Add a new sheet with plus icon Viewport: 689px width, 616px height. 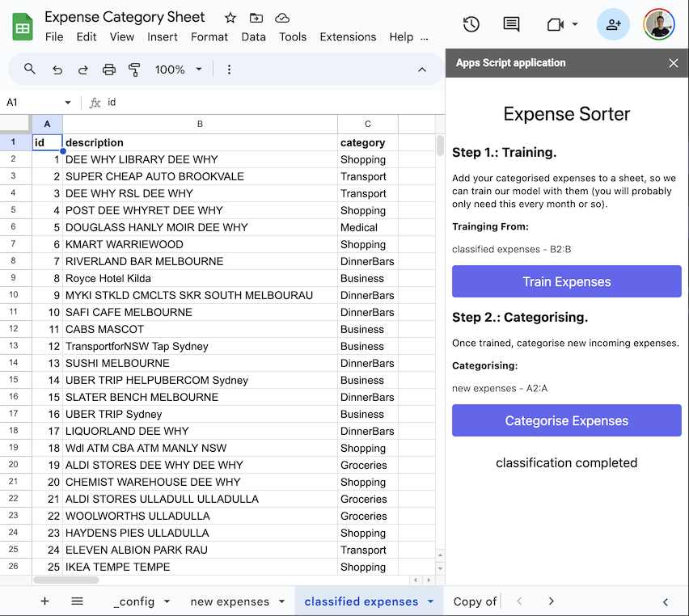[44, 601]
